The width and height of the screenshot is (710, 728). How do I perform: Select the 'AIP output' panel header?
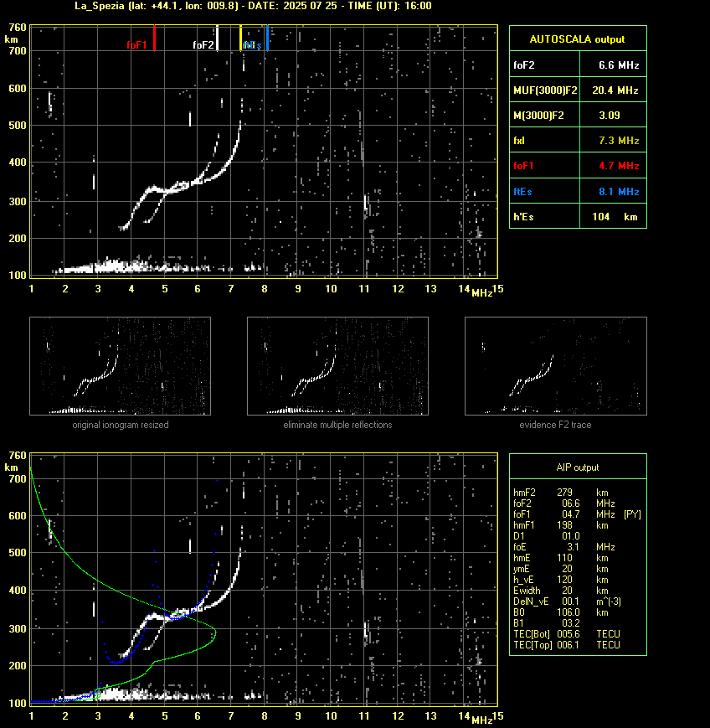(x=578, y=467)
